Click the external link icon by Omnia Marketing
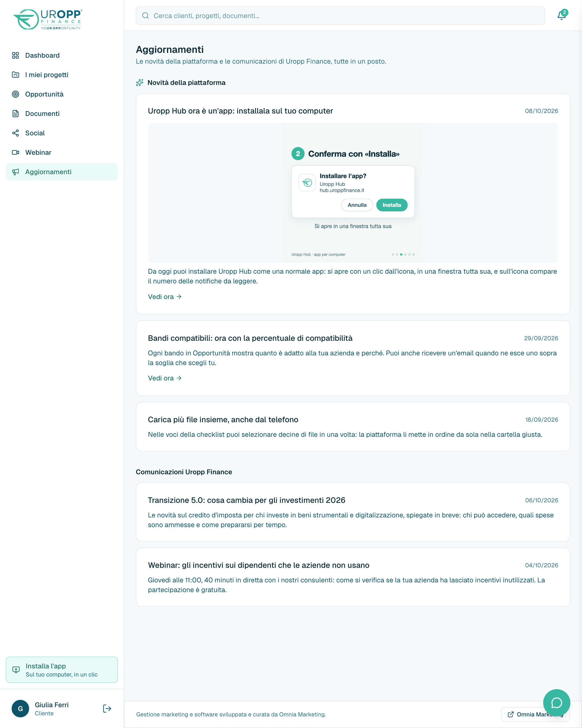Viewport: 582px width, 728px height. (x=511, y=714)
